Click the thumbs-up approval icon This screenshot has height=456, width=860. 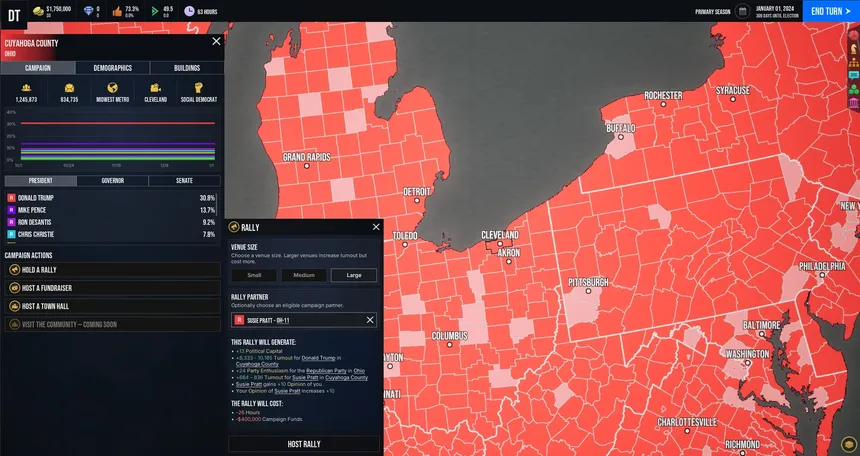[x=117, y=11]
